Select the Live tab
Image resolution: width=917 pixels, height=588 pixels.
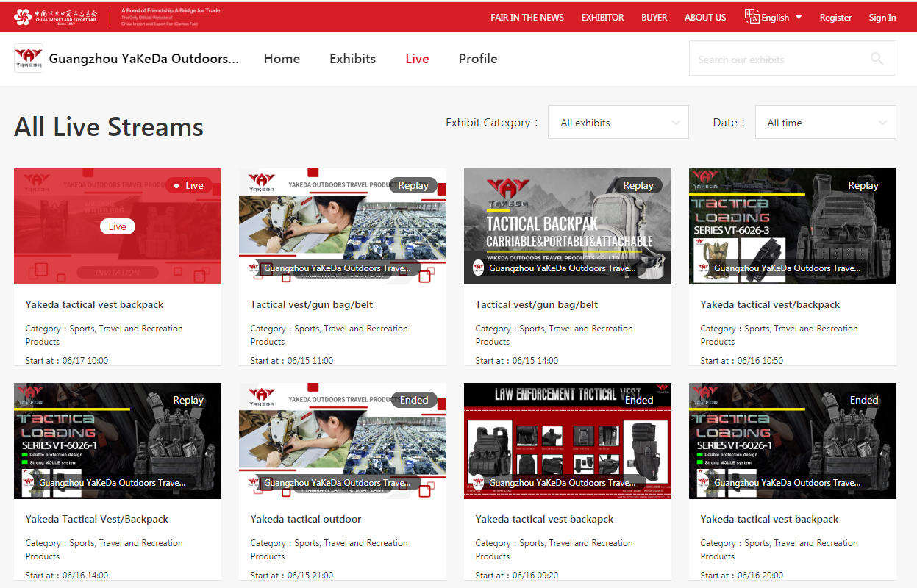coord(417,59)
